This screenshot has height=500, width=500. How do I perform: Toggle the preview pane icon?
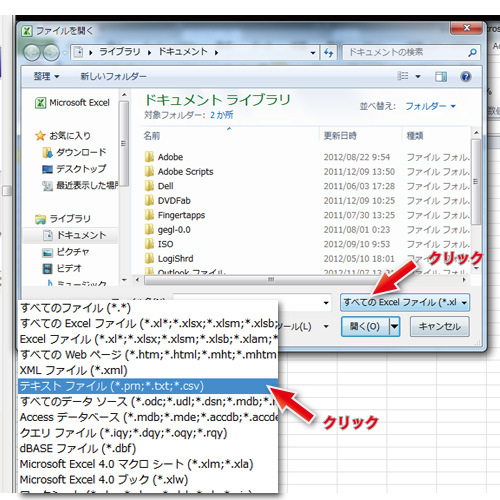pos(441,77)
